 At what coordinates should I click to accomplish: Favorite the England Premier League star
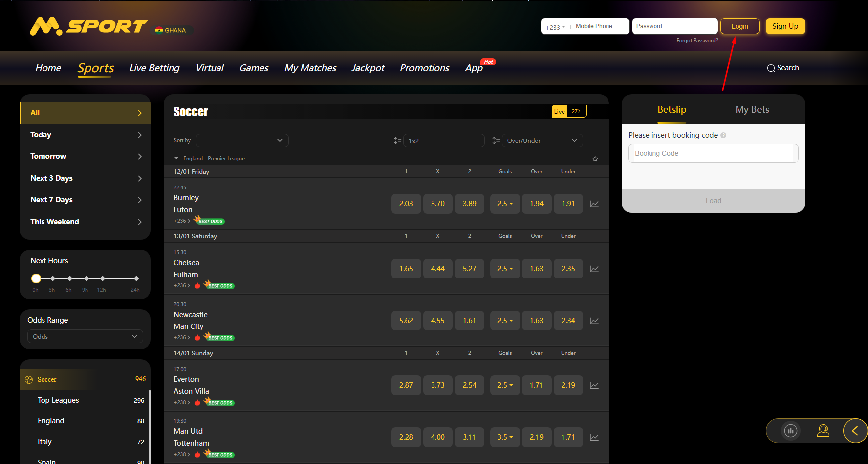click(x=595, y=159)
